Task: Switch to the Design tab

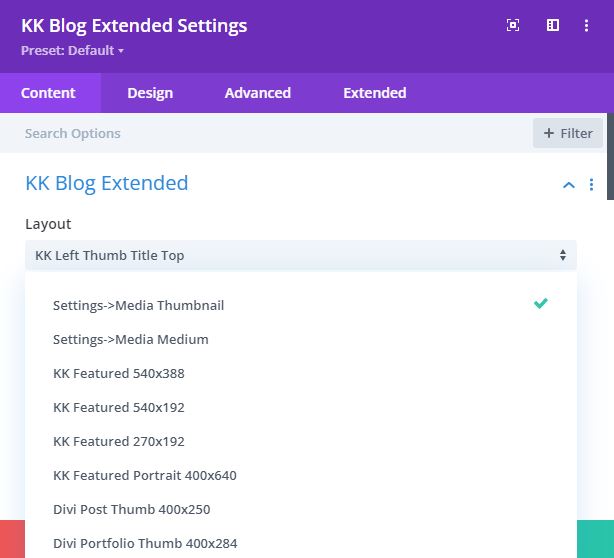Action: (x=150, y=93)
